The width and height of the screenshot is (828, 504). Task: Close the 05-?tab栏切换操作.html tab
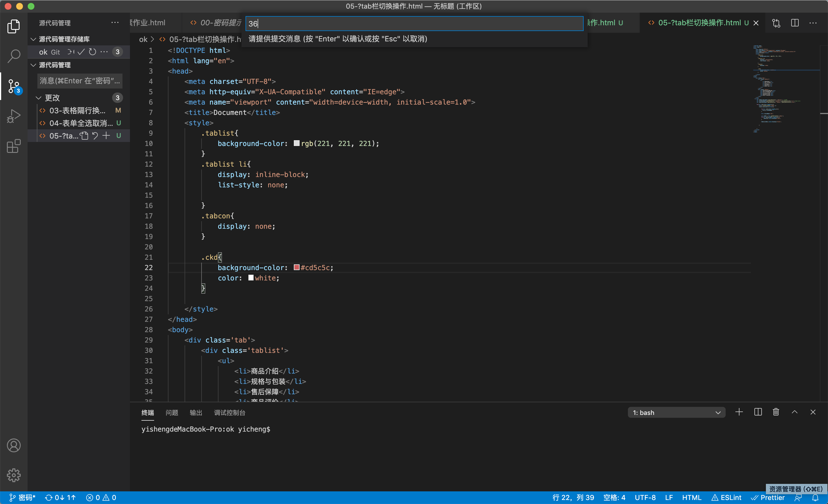click(x=756, y=23)
